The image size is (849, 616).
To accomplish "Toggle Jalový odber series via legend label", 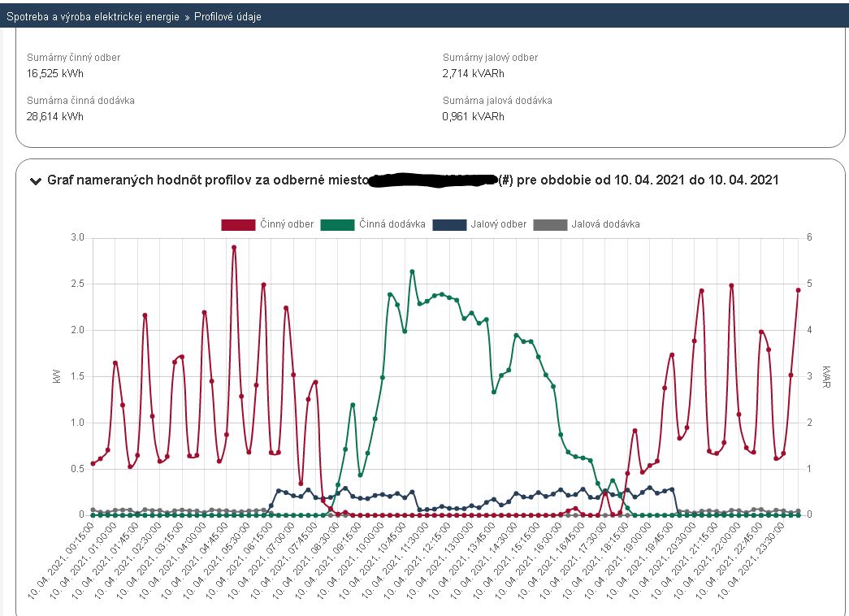I will 498,223.
